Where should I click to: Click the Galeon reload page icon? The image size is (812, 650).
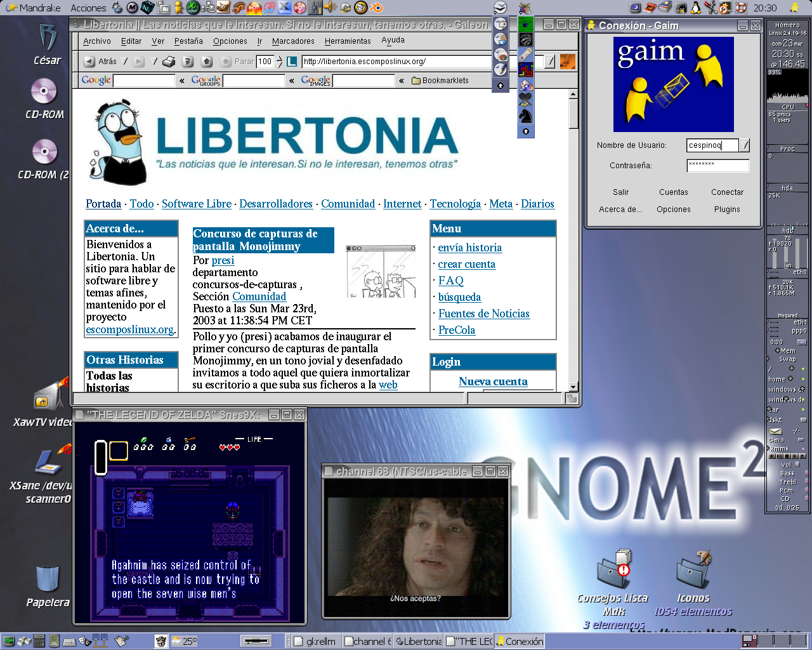188,62
